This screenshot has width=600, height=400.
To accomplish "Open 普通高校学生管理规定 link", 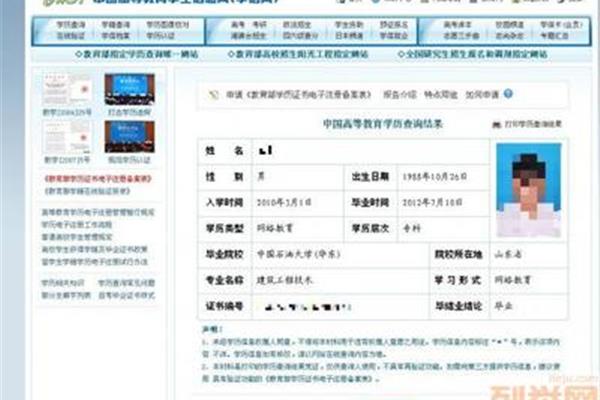I will click(77, 237).
